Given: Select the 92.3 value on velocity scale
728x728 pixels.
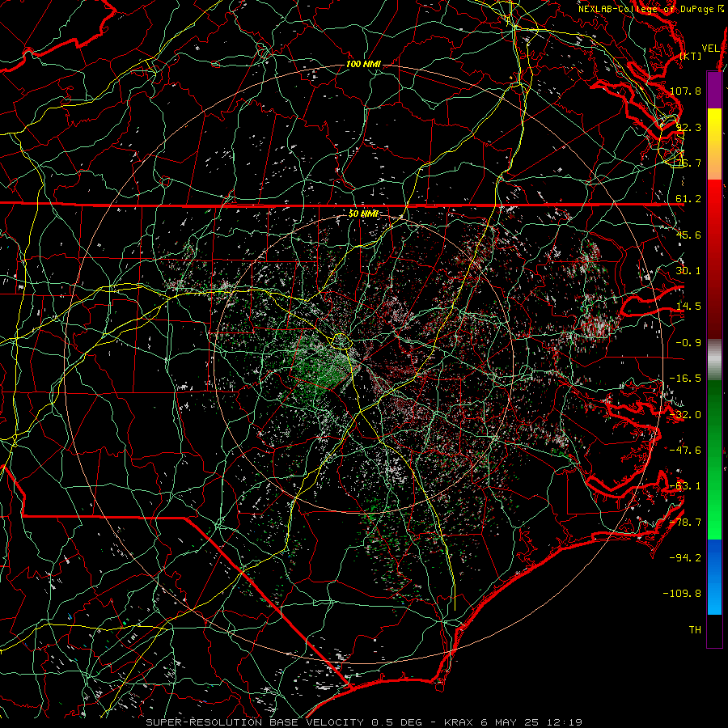Looking at the screenshot, I should pos(689,127).
